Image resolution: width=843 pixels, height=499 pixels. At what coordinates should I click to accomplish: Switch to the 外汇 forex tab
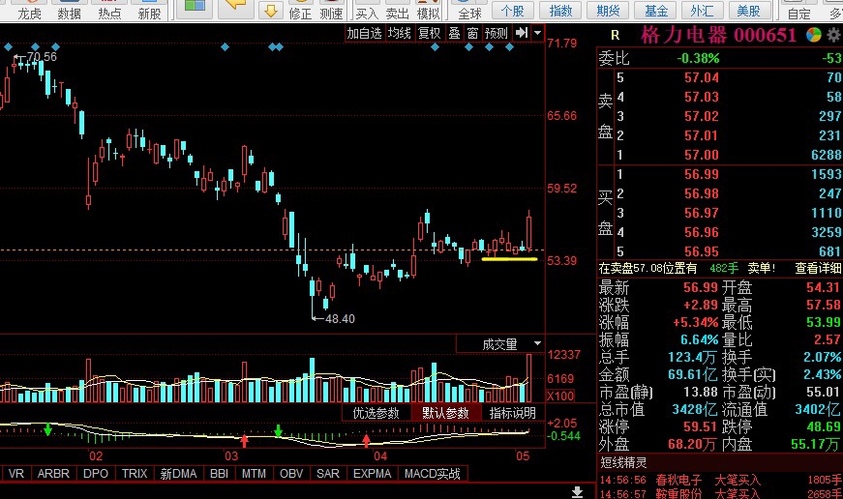pos(702,11)
